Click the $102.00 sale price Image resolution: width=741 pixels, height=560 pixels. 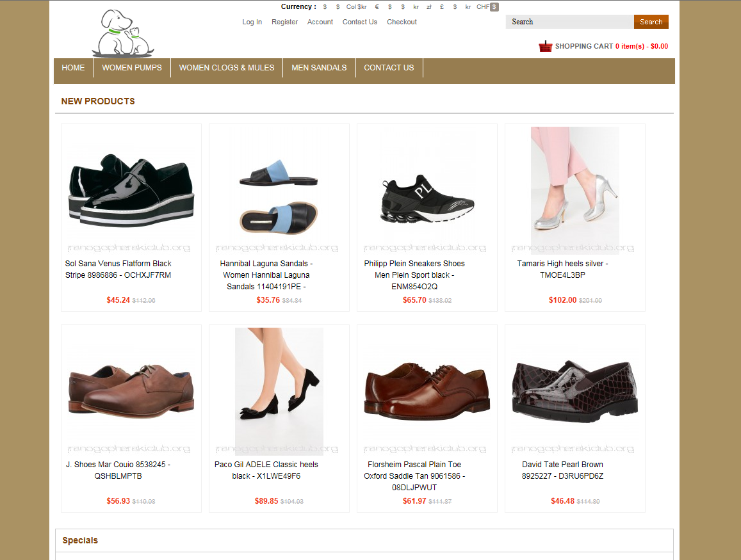click(562, 300)
